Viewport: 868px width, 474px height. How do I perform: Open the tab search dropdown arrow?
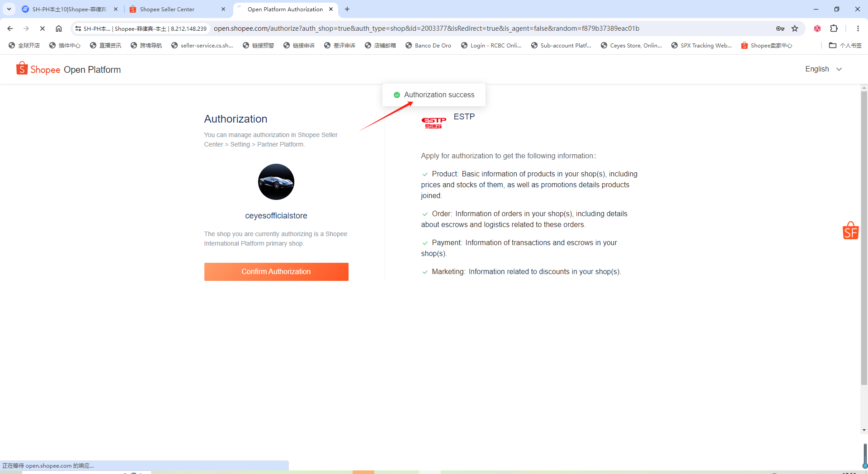(9, 9)
